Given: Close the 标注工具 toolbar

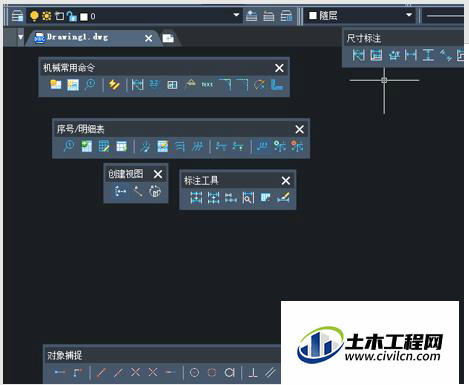Looking at the screenshot, I should click(286, 181).
